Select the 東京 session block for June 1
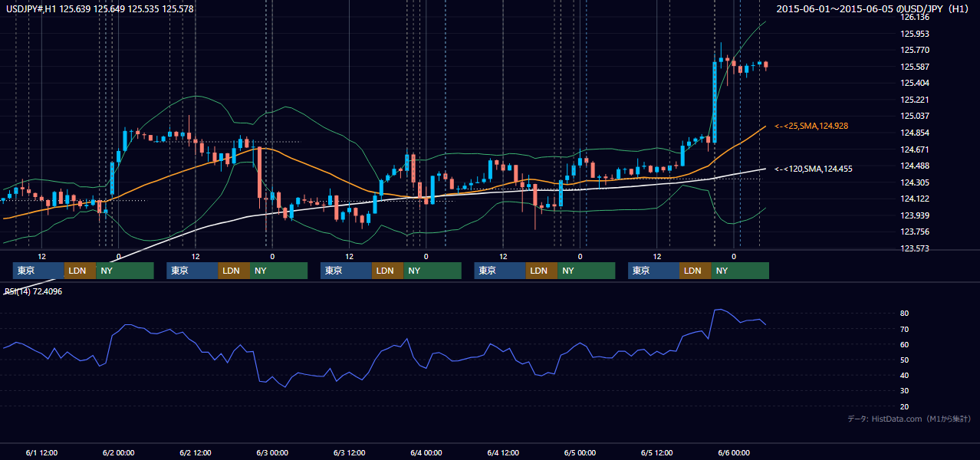 pos(38,271)
